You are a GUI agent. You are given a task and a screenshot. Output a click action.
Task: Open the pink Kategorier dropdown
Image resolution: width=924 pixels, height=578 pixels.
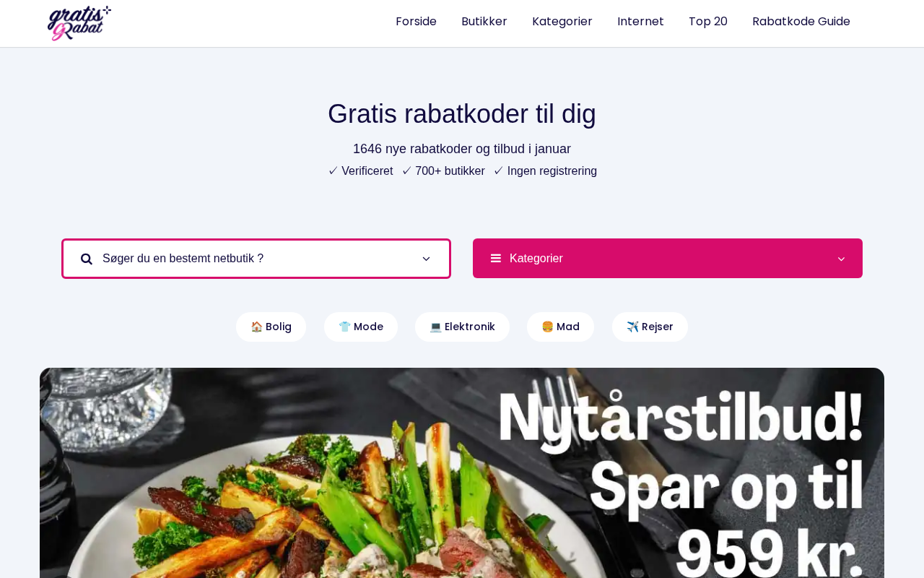click(x=668, y=258)
